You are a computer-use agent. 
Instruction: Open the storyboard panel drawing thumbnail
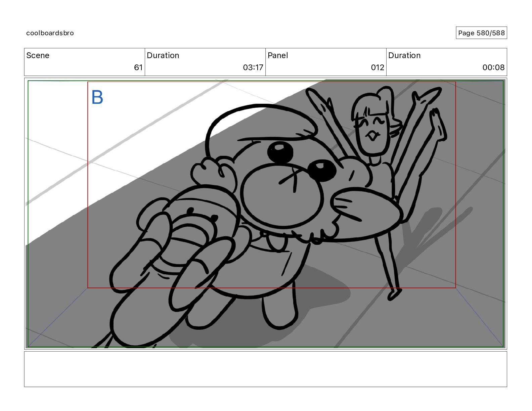266,214
